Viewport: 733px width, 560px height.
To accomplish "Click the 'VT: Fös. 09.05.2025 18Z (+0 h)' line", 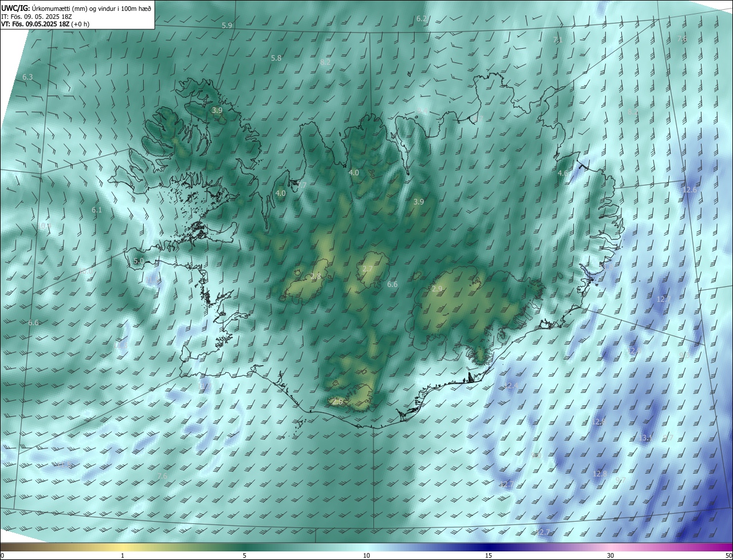I will pyautogui.click(x=45, y=24).
